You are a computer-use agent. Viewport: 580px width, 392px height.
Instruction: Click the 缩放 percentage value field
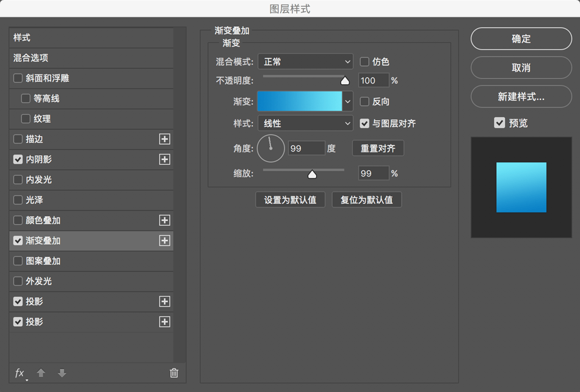pyautogui.click(x=374, y=173)
